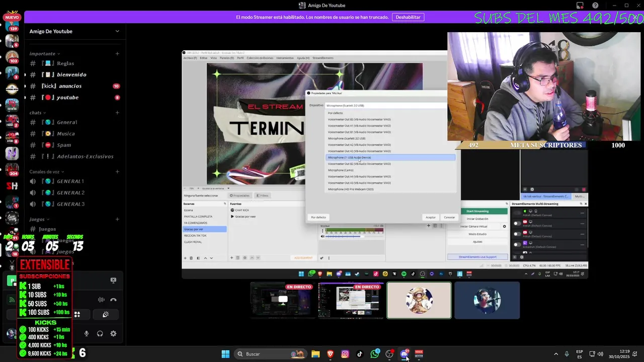Open the youtube channel
The width and height of the screenshot is (644, 362).
coord(74,98)
